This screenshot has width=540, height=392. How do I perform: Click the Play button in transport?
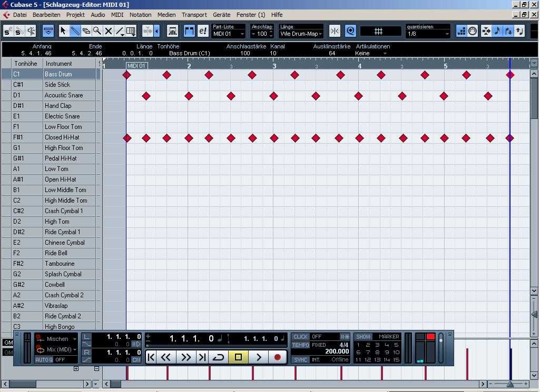258,357
